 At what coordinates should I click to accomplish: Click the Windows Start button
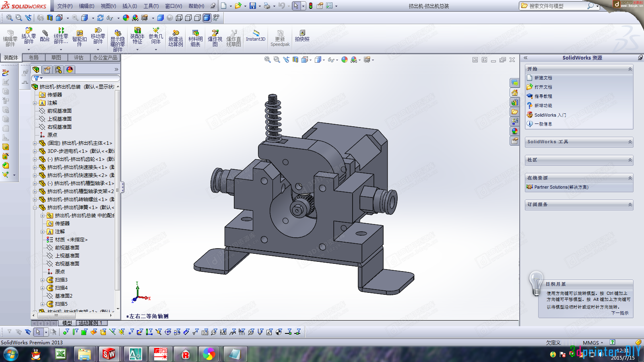tap(11, 354)
